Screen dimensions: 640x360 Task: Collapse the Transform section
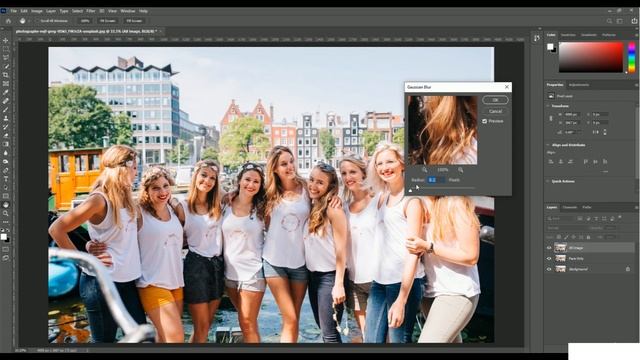[548, 106]
